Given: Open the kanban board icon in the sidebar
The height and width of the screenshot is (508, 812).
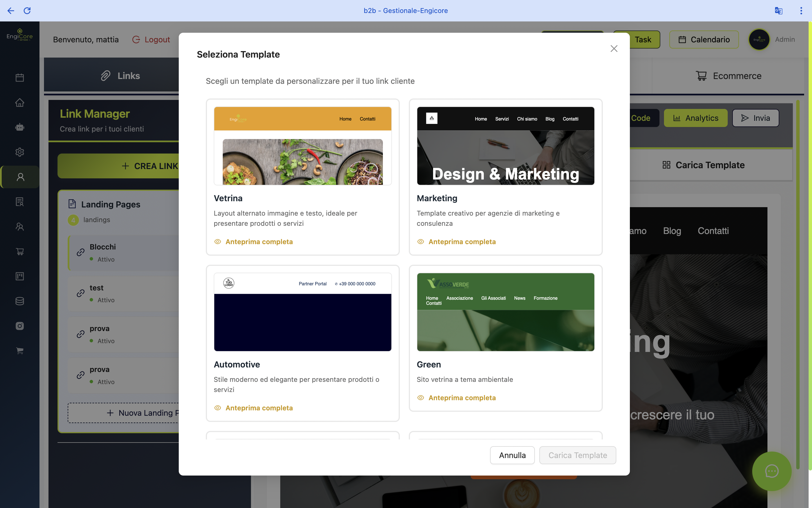Looking at the screenshot, I should (x=20, y=276).
